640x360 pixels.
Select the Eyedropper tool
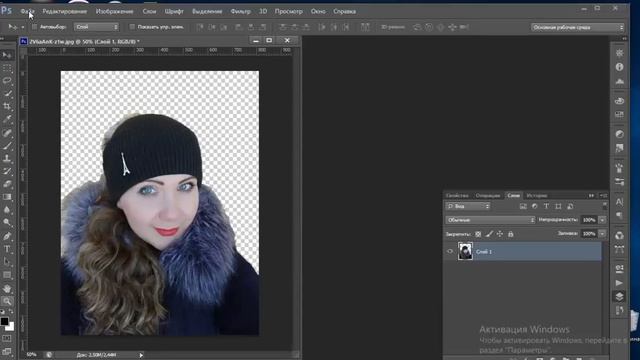(x=7, y=119)
